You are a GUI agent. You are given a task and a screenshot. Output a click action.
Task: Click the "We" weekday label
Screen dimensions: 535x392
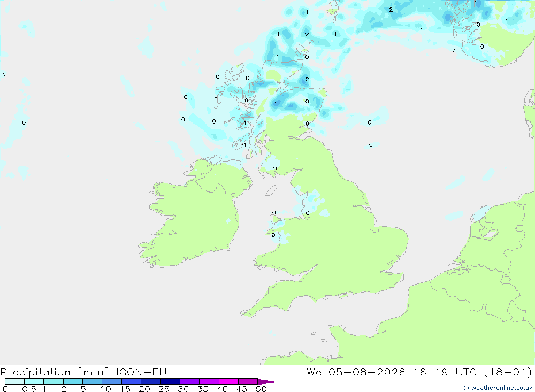314,372
